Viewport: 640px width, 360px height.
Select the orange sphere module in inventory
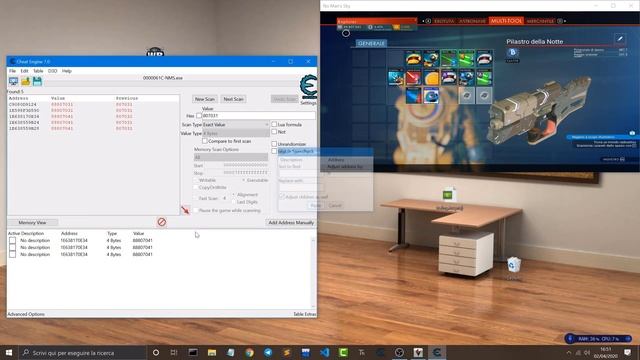(x=431, y=78)
